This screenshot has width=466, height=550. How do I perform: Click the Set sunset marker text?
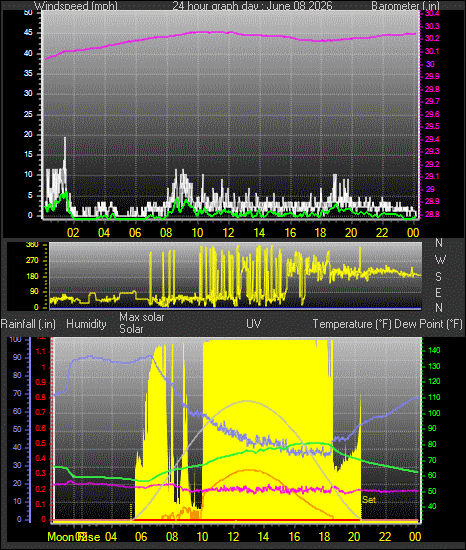pos(369,499)
